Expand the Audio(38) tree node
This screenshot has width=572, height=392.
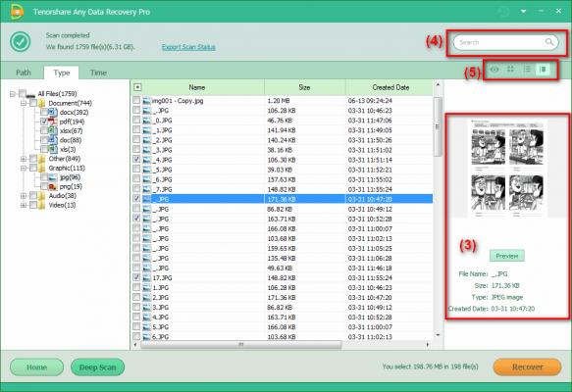coord(24,196)
